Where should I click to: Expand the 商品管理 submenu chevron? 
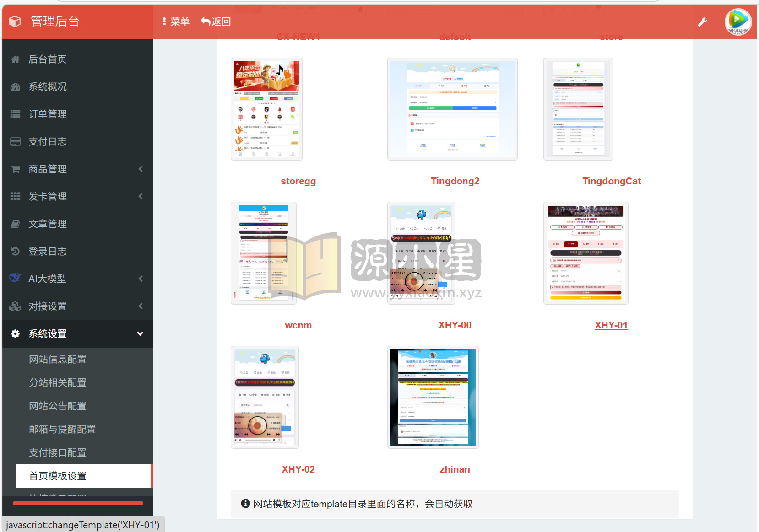click(141, 169)
